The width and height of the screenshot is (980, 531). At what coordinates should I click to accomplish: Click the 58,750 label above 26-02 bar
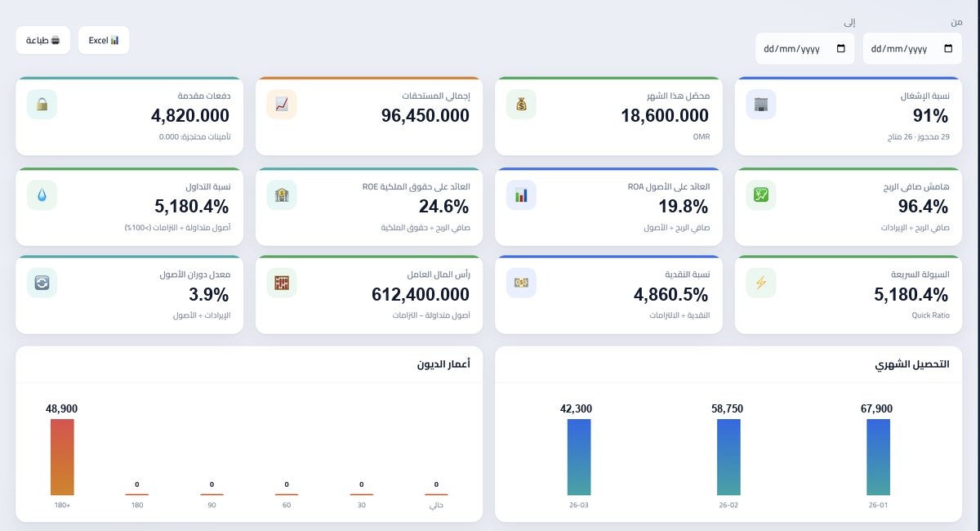(728, 408)
